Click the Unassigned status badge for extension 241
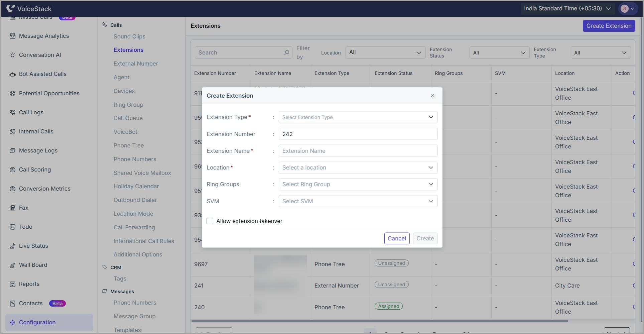 [391, 285]
